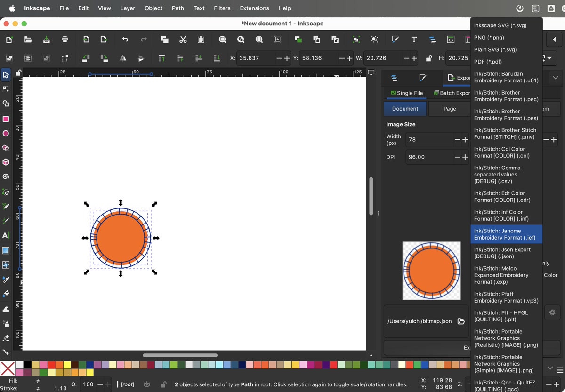This screenshot has height=392, width=565.
Task: Raise selection to top
Action: point(161,58)
